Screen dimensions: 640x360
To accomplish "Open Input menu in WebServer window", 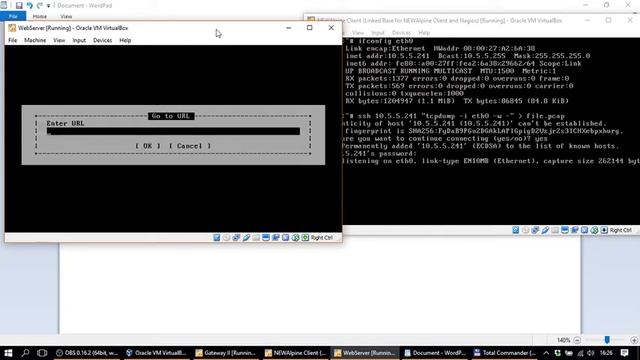I will (79, 40).
